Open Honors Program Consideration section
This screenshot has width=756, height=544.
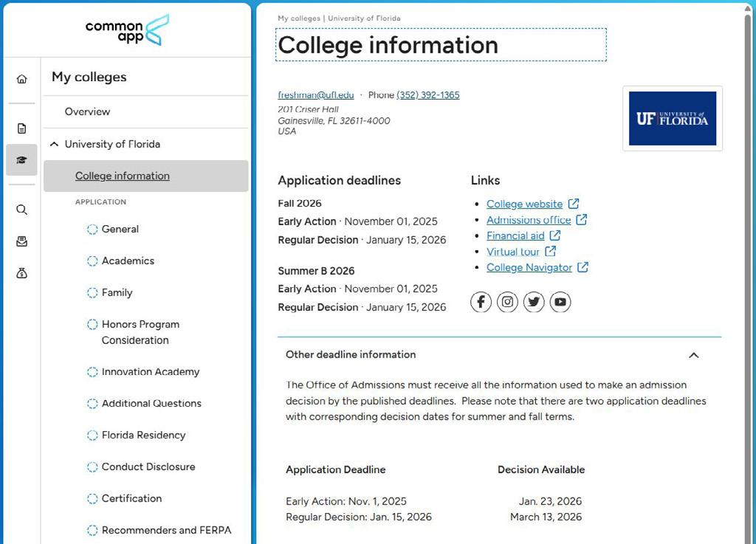pos(140,332)
